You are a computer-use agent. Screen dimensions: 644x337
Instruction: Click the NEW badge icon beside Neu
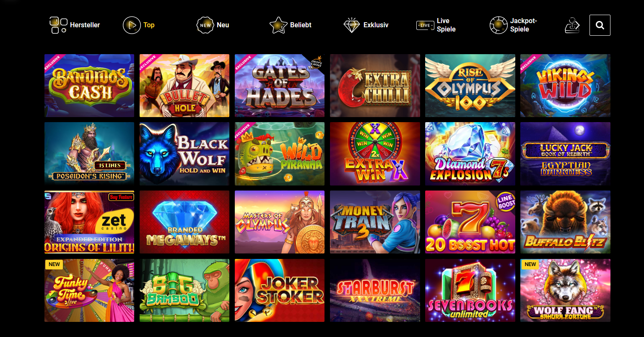click(x=205, y=25)
